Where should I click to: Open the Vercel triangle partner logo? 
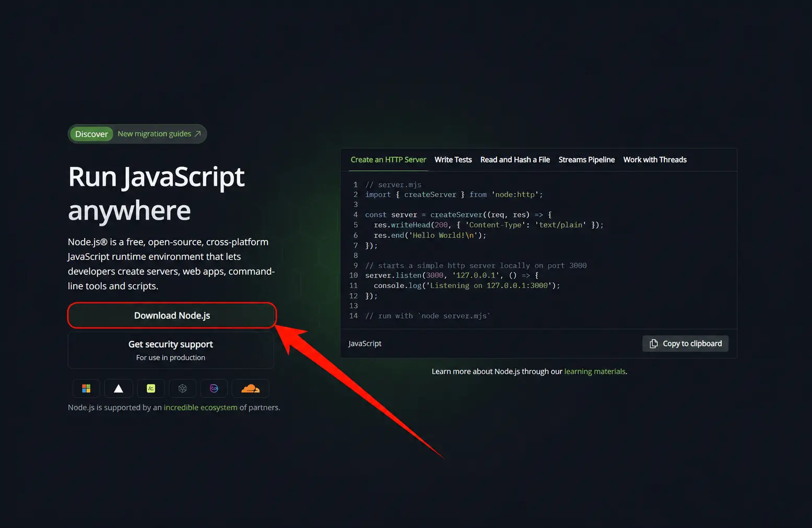(x=119, y=388)
